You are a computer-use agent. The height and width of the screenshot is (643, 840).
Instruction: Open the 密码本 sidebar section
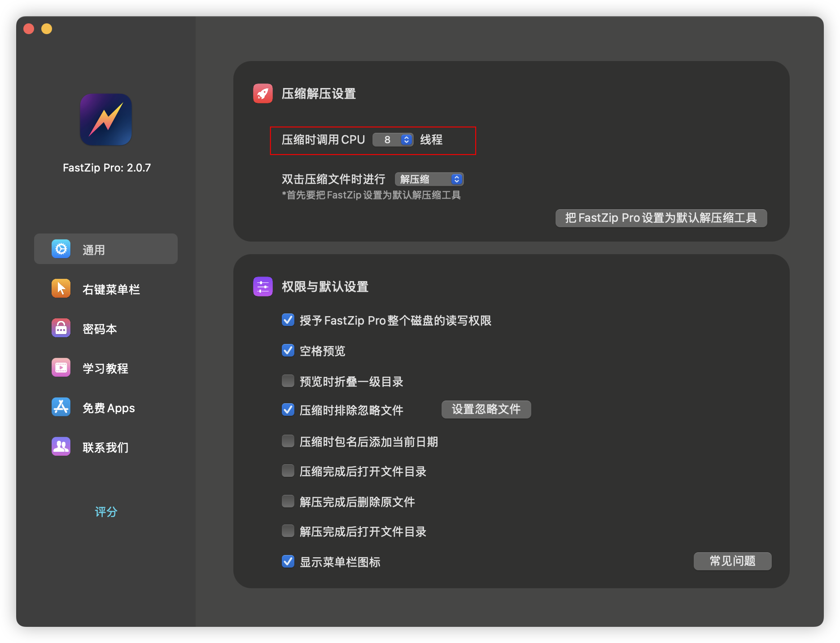(x=100, y=329)
